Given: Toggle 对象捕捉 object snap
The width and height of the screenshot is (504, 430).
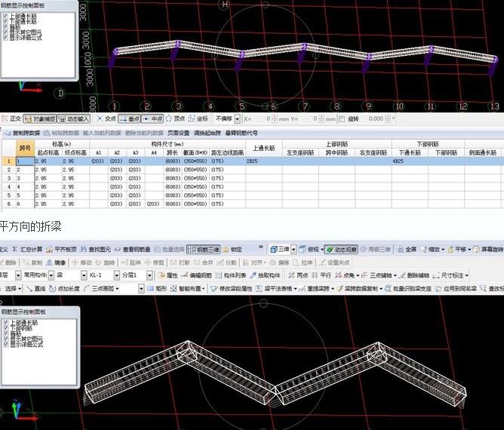Looking at the screenshot, I should [x=40, y=119].
